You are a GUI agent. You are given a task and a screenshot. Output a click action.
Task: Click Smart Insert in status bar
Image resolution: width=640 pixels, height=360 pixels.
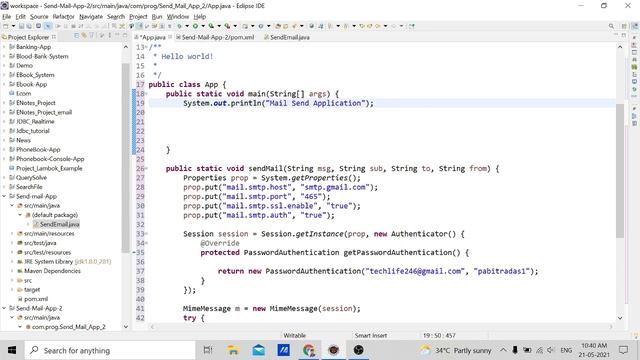click(371, 336)
